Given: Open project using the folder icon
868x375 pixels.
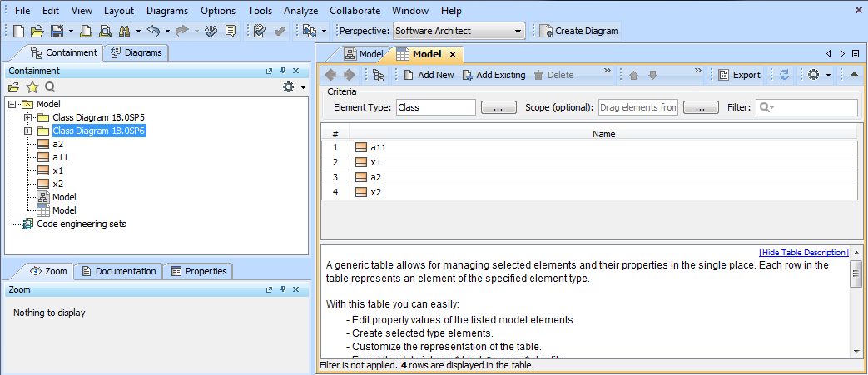Looking at the screenshot, I should point(37,31).
